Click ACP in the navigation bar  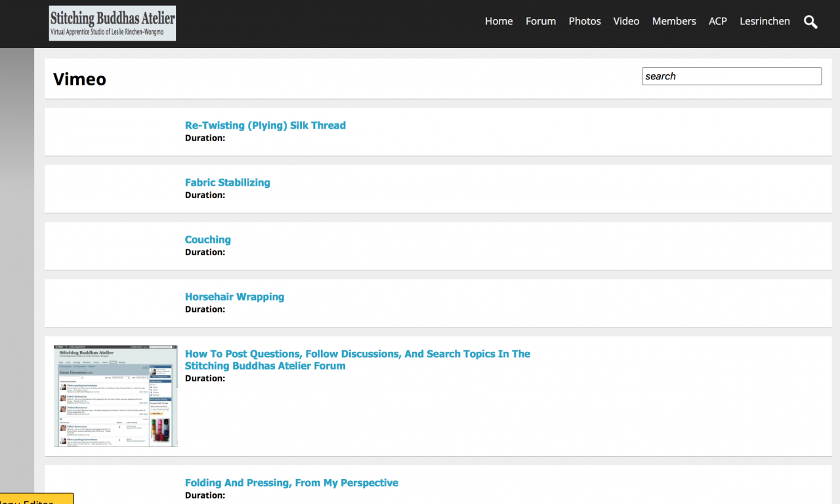pyautogui.click(x=718, y=21)
